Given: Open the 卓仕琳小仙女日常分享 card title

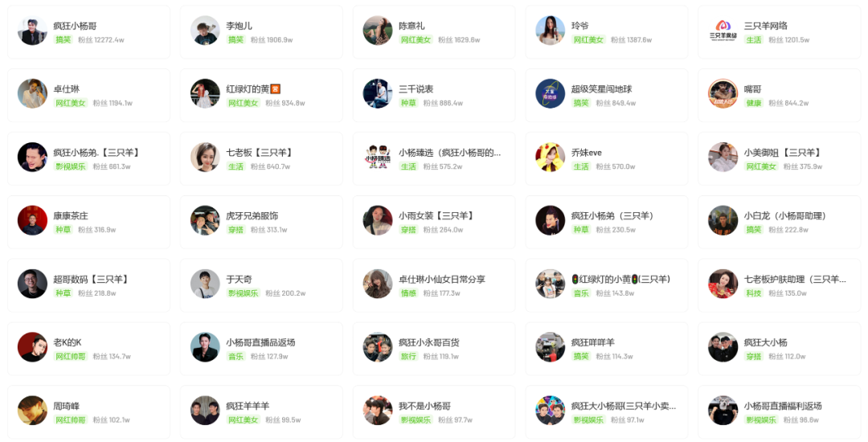Looking at the screenshot, I should [442, 280].
